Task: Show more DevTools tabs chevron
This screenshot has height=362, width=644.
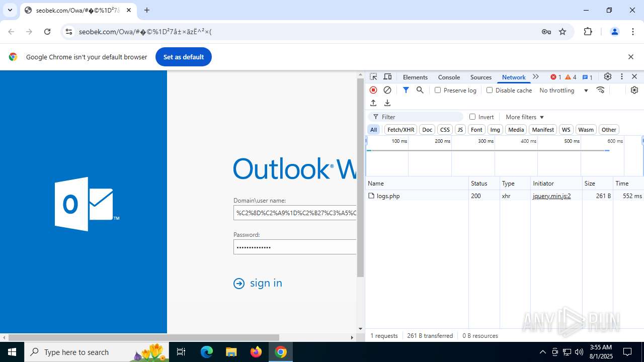Action: pos(536,77)
